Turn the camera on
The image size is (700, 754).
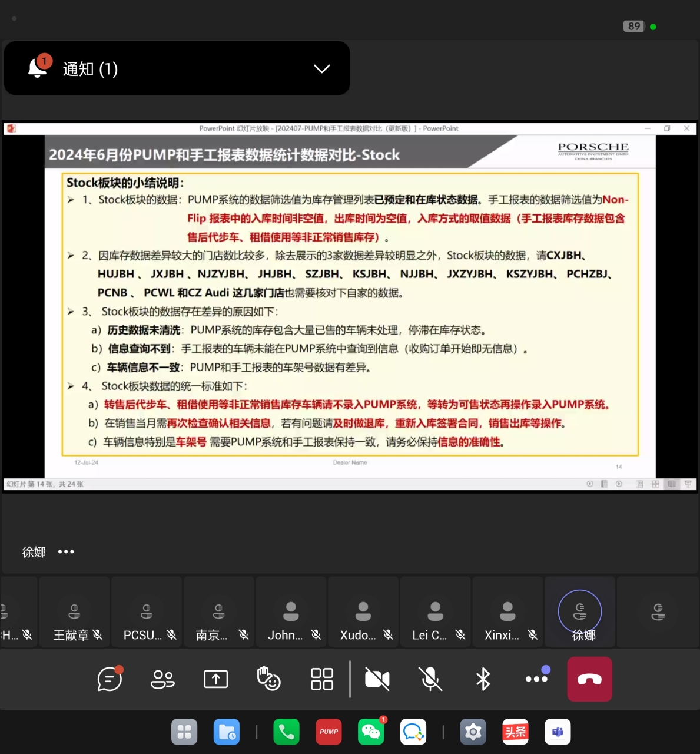click(x=377, y=679)
